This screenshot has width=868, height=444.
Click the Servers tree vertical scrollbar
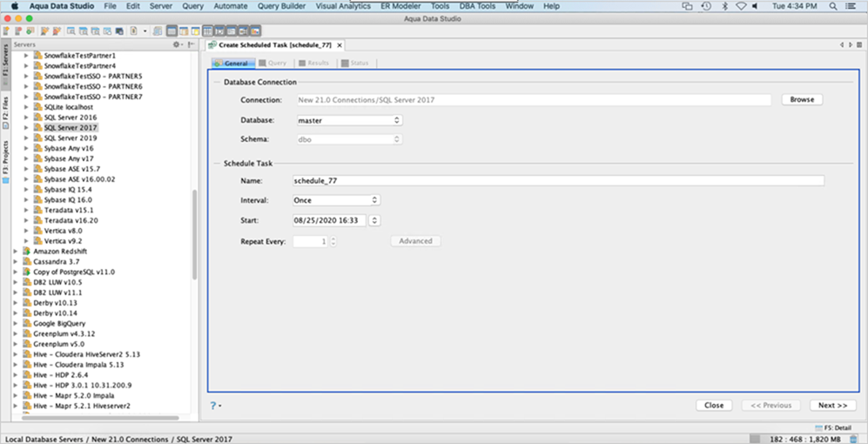click(194, 235)
